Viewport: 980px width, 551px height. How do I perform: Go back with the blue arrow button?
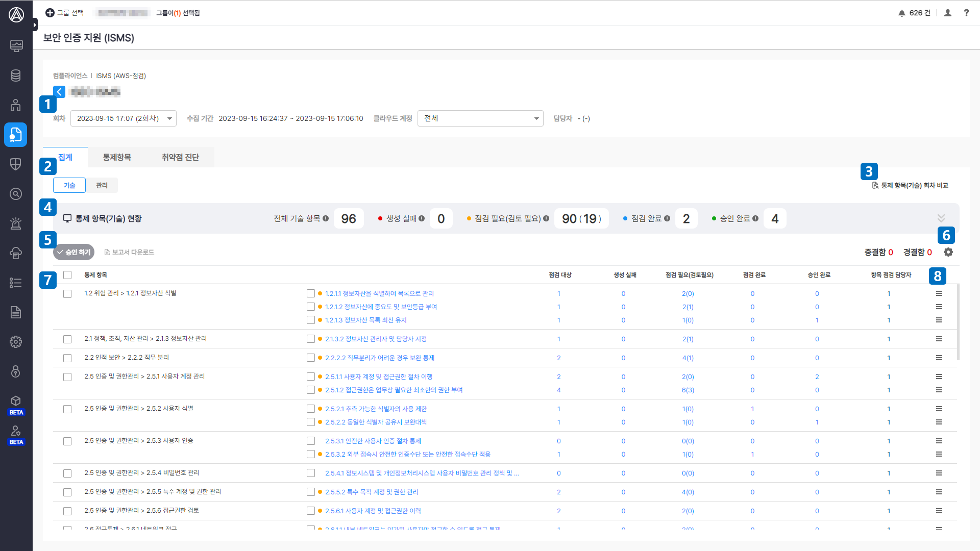click(x=59, y=92)
